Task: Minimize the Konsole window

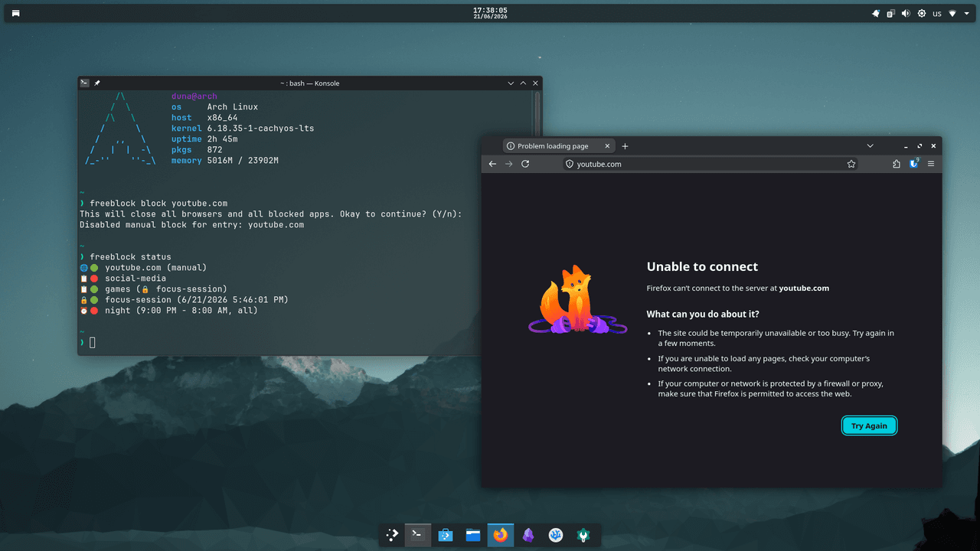Action: [x=511, y=83]
